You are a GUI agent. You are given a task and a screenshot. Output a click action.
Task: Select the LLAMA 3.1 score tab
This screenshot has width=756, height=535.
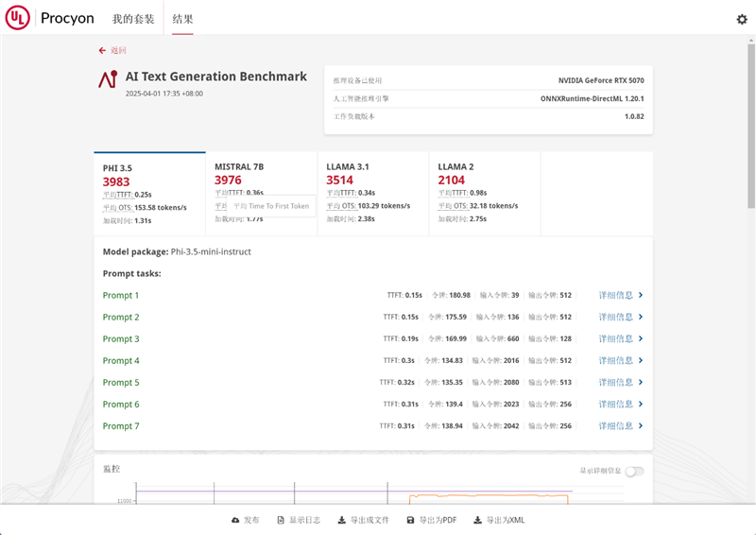372,194
